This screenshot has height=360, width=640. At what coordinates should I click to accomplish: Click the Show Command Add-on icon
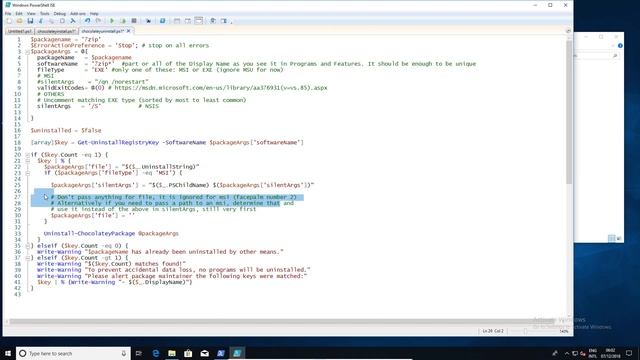[224, 20]
